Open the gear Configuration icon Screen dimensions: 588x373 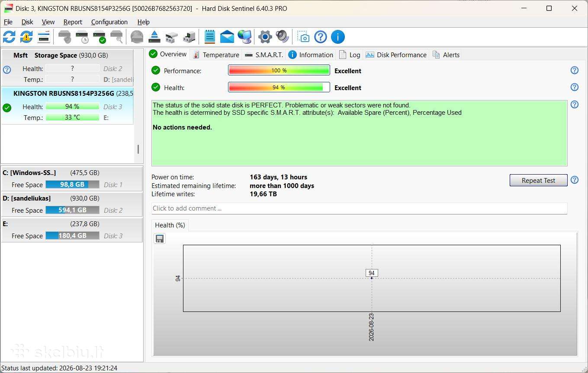(x=265, y=37)
